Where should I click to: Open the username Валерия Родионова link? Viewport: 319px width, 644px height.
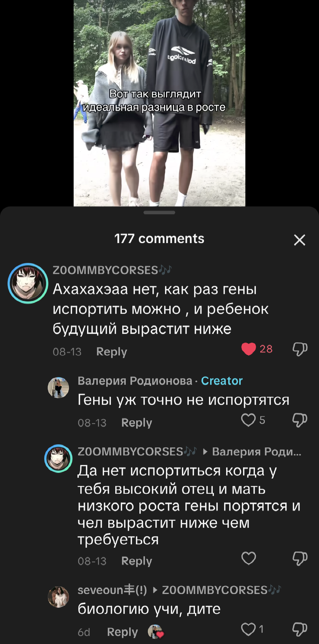point(135,381)
